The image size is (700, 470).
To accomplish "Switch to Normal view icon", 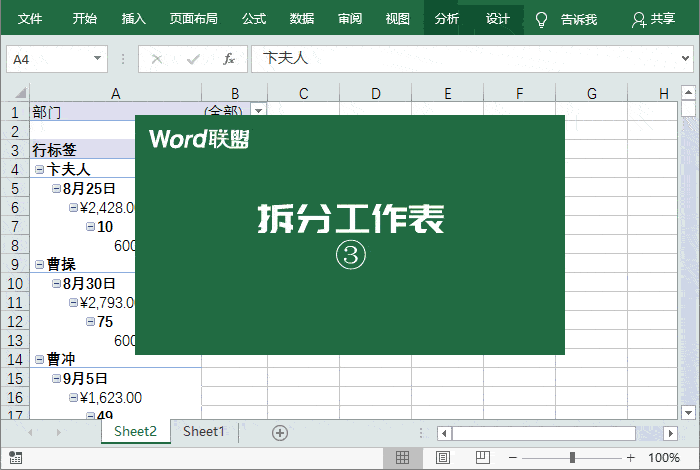I will tap(402, 458).
